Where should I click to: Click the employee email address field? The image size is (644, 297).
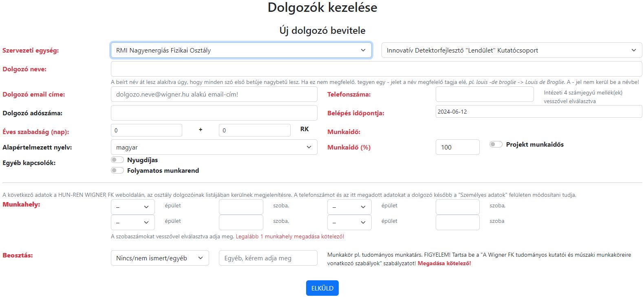214,94
